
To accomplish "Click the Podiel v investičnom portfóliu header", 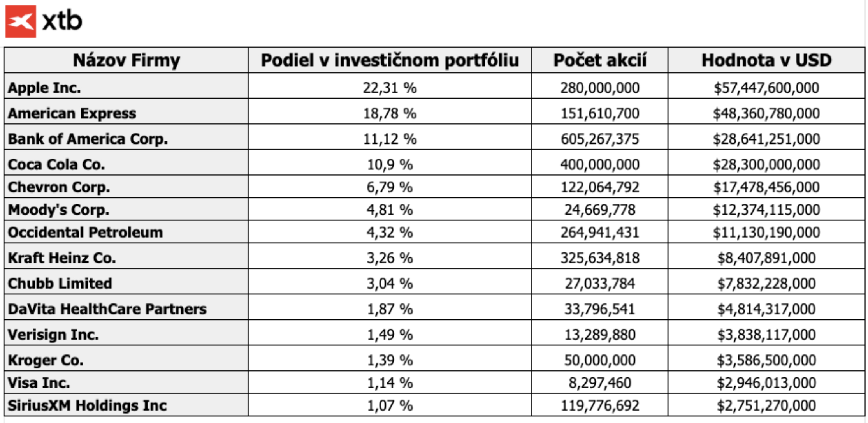I will pyautogui.click(x=390, y=60).
